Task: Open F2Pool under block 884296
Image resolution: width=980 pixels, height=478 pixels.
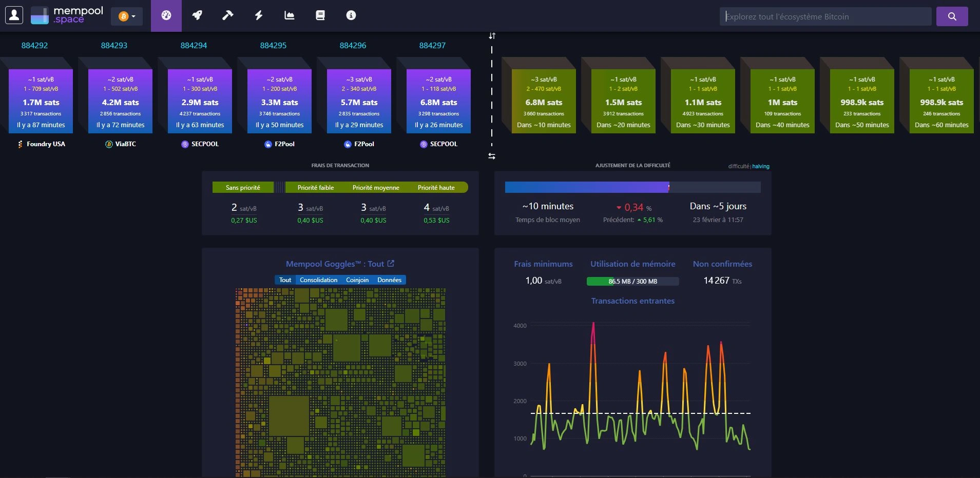Action: (359, 144)
